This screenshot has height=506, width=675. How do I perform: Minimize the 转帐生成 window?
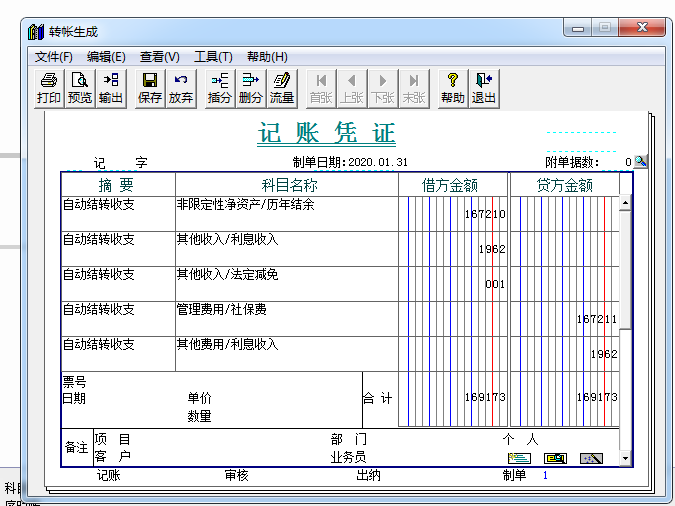pyautogui.click(x=578, y=28)
